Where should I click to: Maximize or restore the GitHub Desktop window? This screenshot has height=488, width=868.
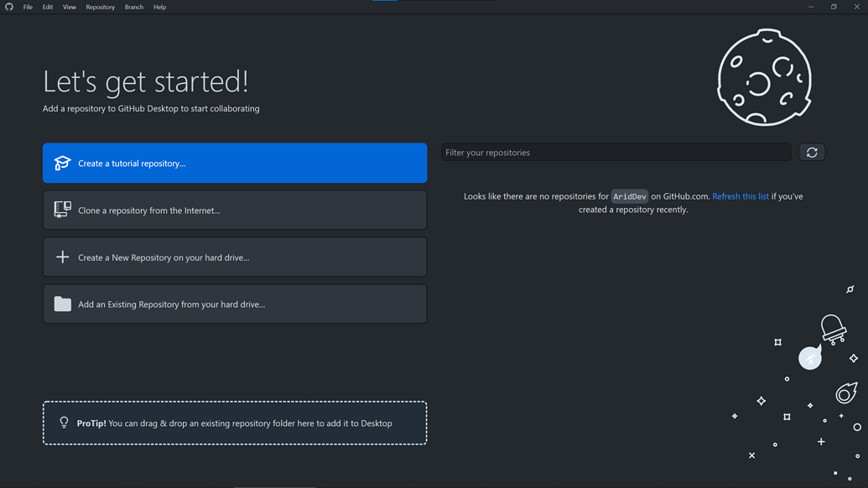[x=834, y=7]
